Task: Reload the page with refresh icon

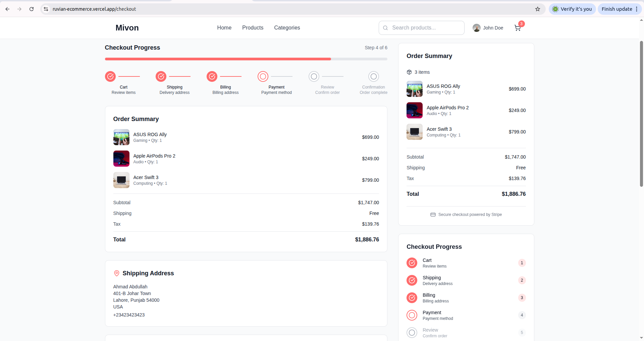Action: pos(32,9)
